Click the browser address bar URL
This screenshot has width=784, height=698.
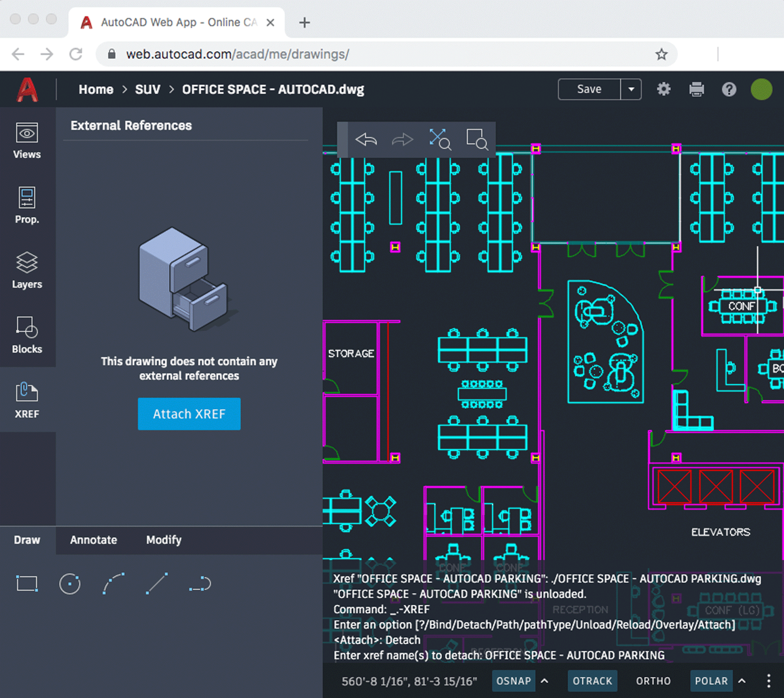(x=238, y=54)
